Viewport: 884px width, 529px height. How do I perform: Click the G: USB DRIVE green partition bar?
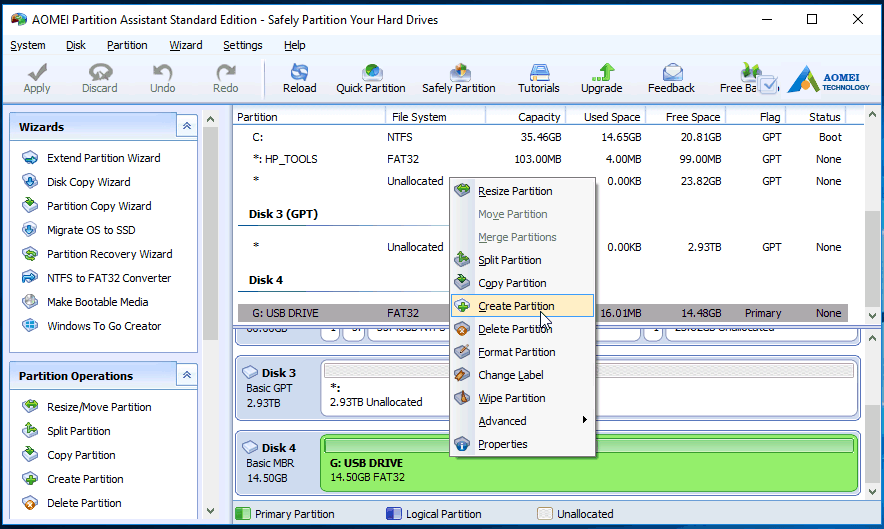(589, 463)
